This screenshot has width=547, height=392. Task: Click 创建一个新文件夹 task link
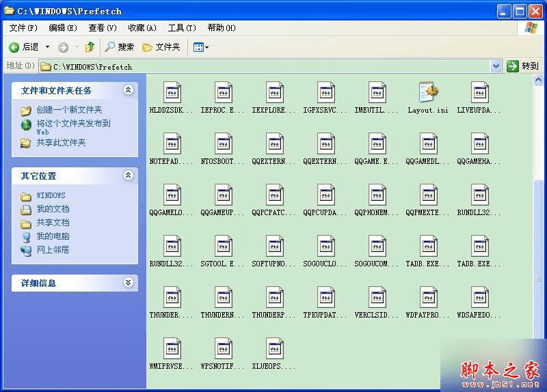coord(69,110)
